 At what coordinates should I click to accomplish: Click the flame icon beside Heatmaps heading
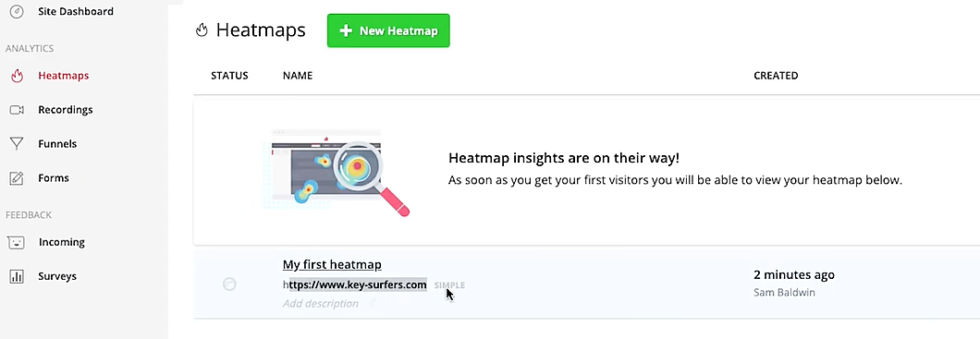point(202,30)
